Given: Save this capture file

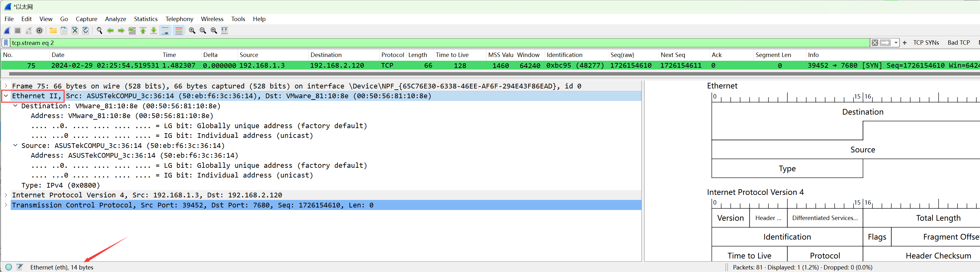Looking at the screenshot, I should pyautogui.click(x=64, y=31).
